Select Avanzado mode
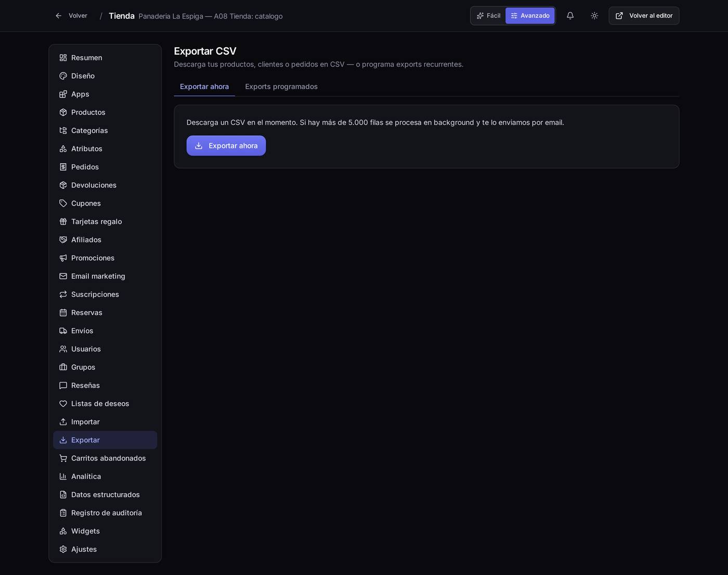Viewport: 728px width, 575px height. coord(530,16)
